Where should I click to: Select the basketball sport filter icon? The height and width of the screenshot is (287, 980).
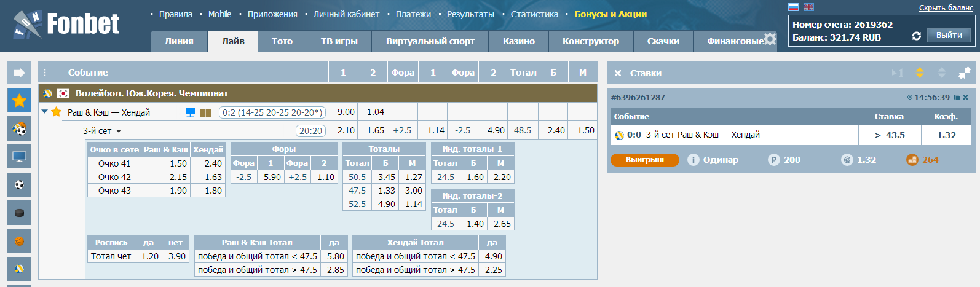(x=19, y=241)
